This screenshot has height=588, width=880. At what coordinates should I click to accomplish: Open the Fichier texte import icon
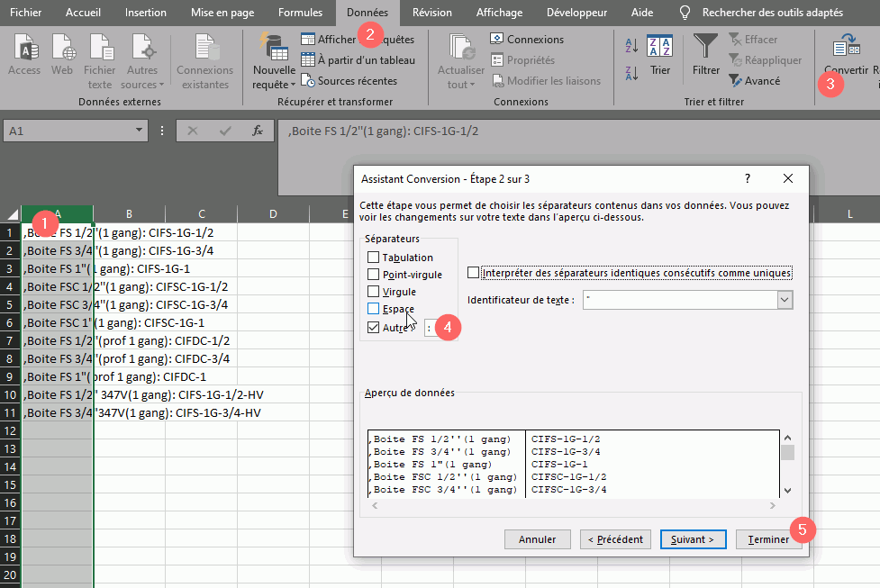pyautogui.click(x=100, y=48)
